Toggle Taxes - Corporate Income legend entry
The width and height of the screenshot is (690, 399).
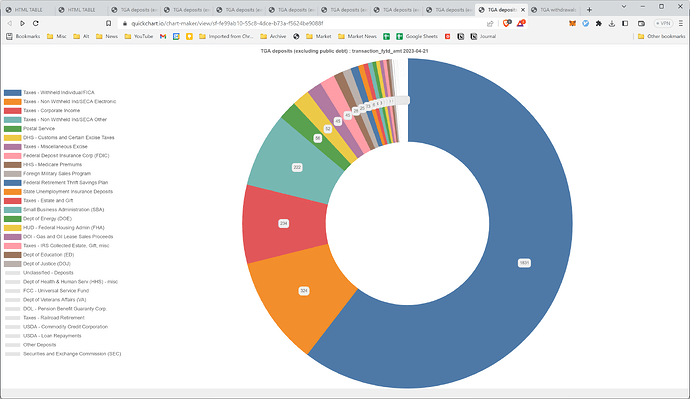point(42,110)
